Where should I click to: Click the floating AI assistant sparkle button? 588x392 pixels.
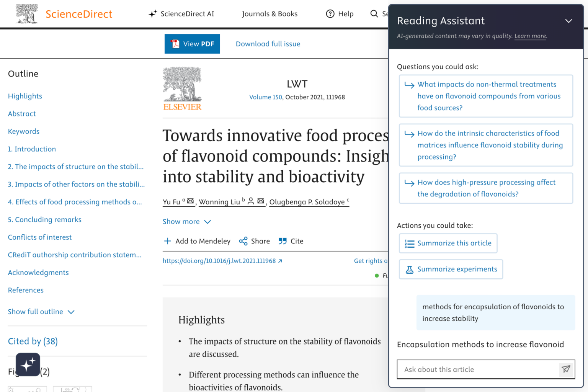[x=28, y=364]
